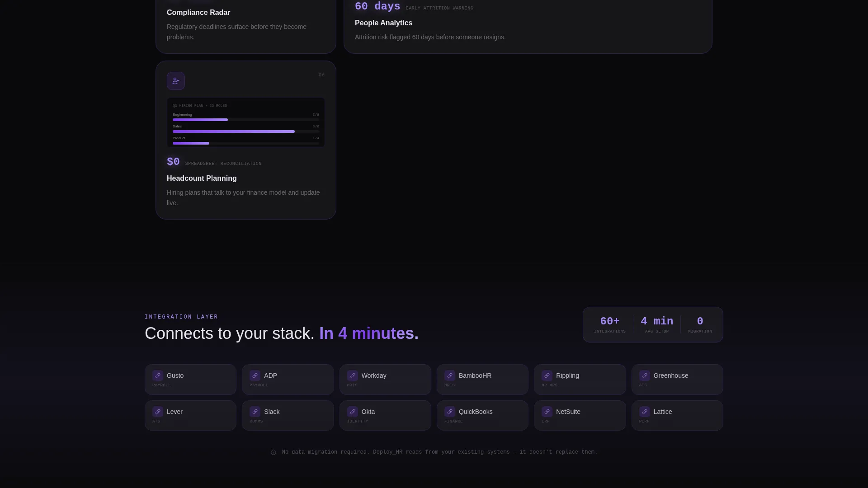Click the Sales hiring progress bar
This screenshot has height=488, width=868.
[x=246, y=131]
